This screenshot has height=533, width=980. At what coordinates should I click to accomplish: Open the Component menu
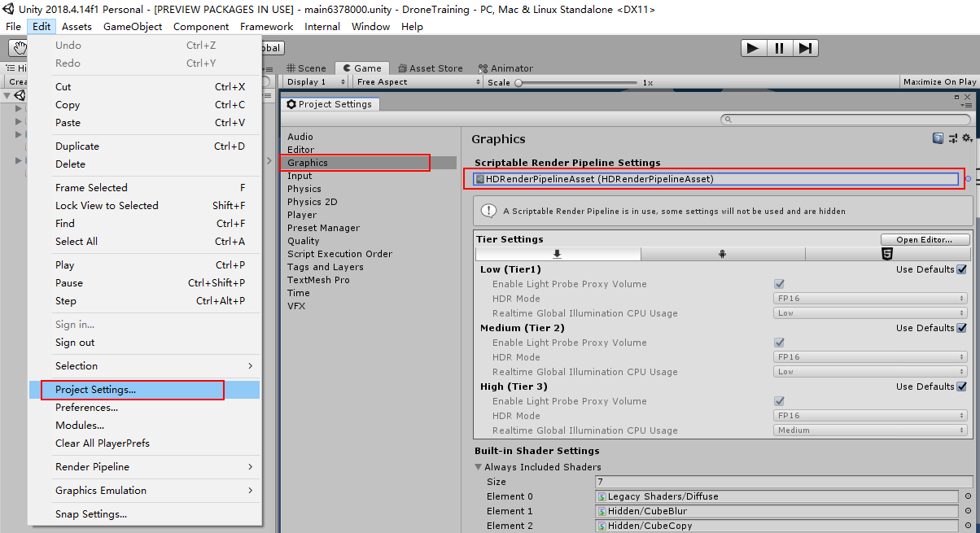[x=201, y=27]
